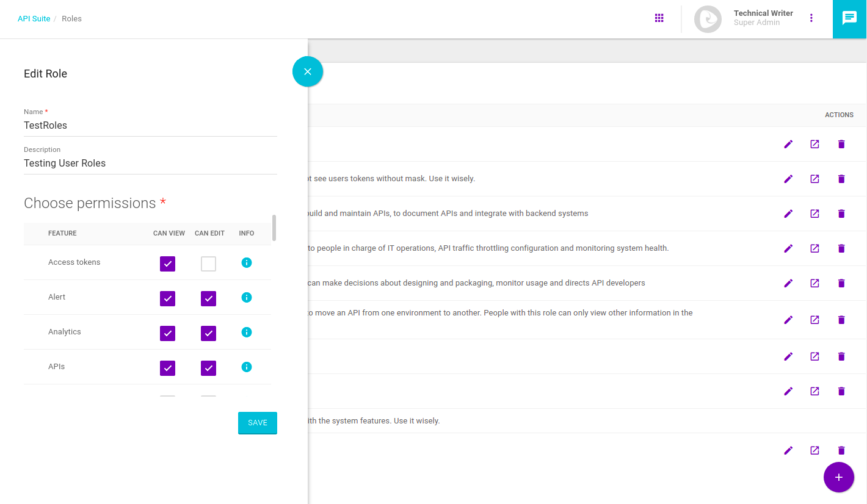Click the info icon for Analytics

coord(247,332)
